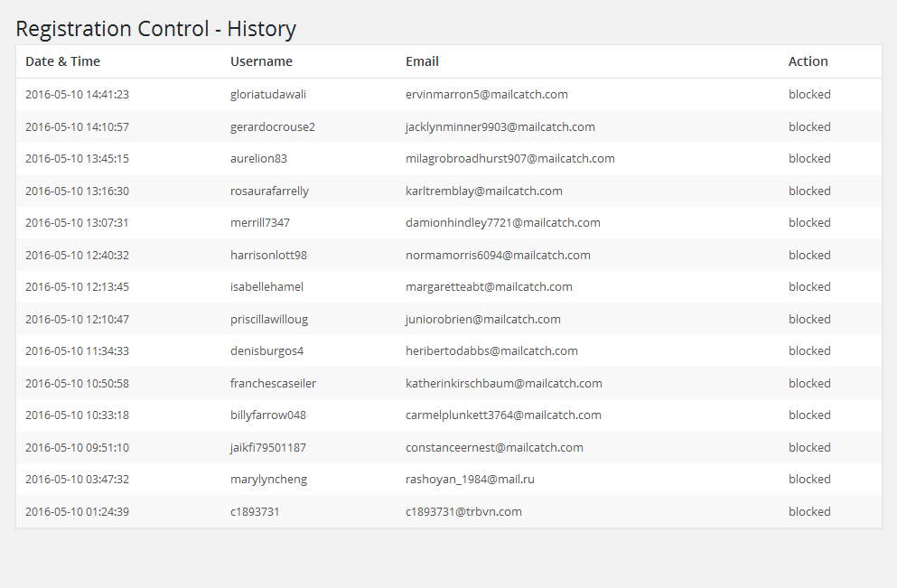
Task: Click email rashoyan_1984@mail.ru
Action: [x=471, y=479]
